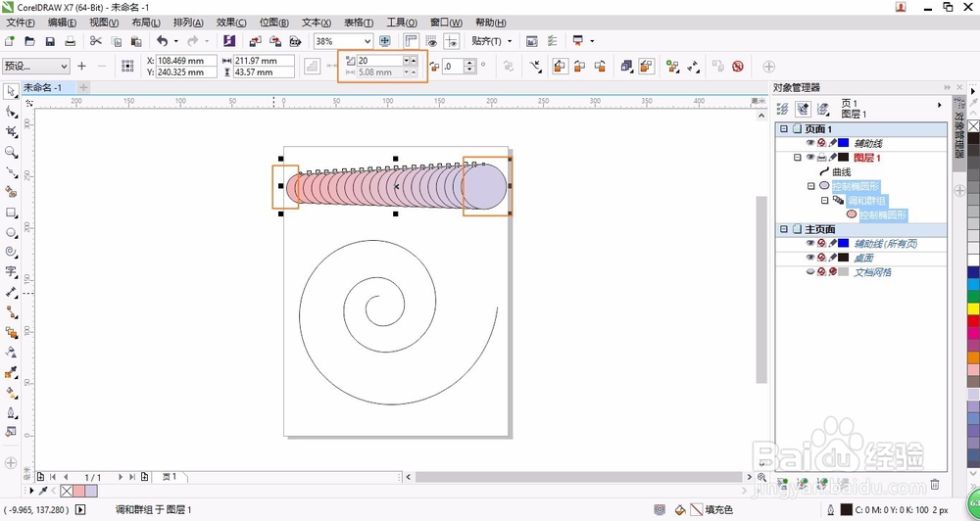Select the Rectangle tool
Screen dimensions: 980x521
[x=11, y=213]
